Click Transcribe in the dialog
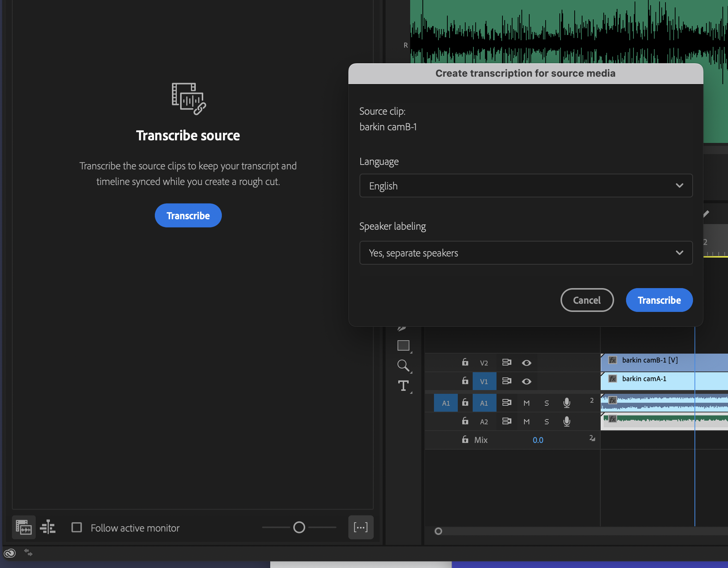Viewport: 728px width, 568px height. click(659, 300)
